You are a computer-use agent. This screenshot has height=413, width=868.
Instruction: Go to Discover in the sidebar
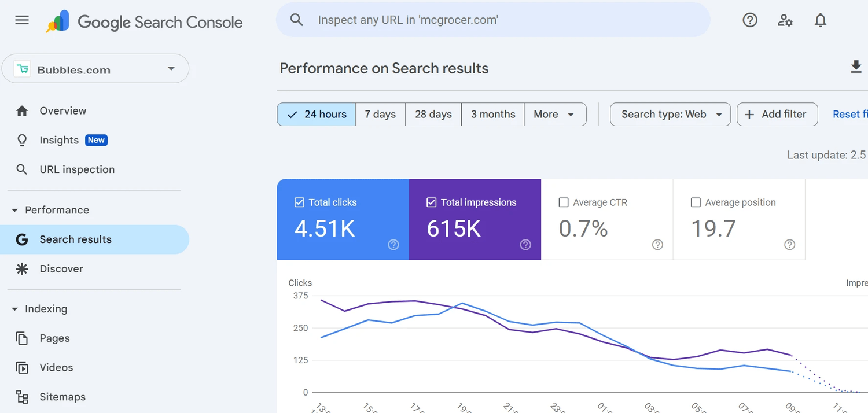tap(61, 269)
